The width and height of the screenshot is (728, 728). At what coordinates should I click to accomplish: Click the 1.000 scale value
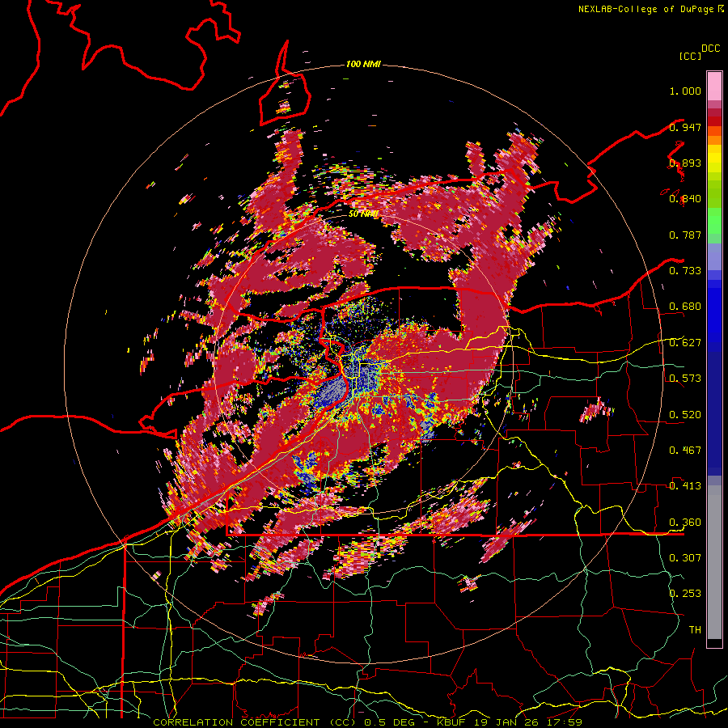point(685,91)
